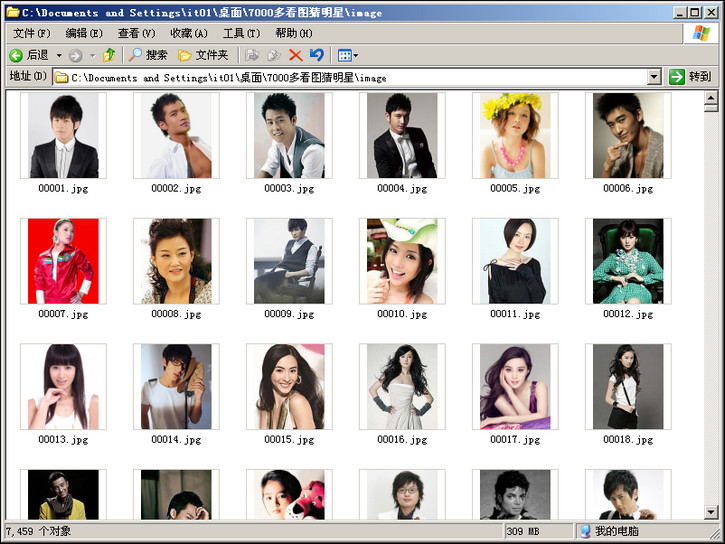
Task: Click the file name 00018.jpg
Action: point(628,440)
